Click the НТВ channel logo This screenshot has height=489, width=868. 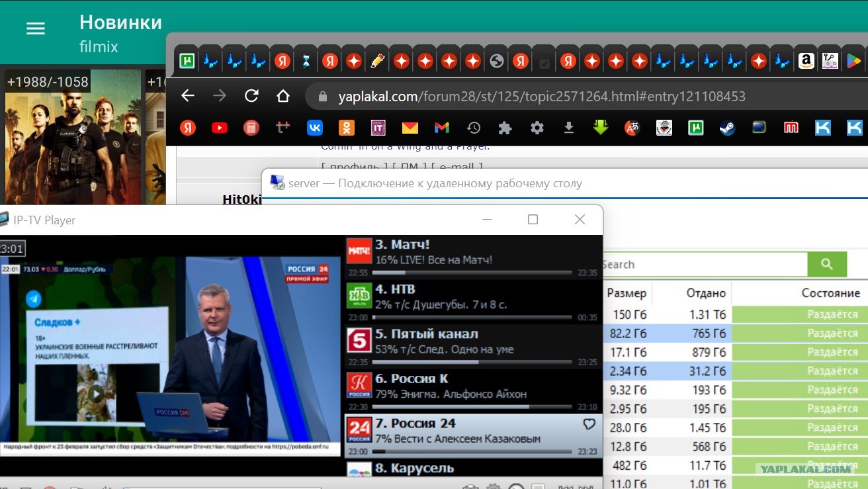coord(359,296)
